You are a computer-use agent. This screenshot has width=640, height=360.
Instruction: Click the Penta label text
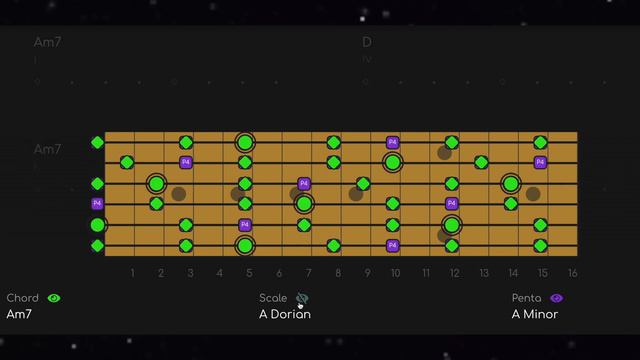[527, 298]
